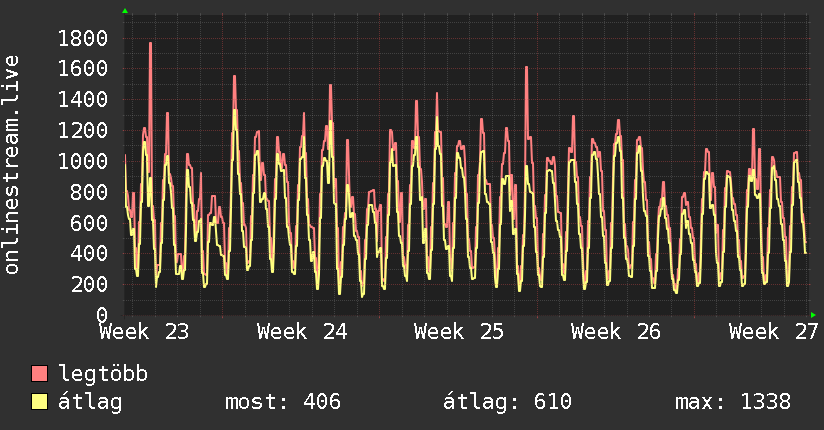Click the onlinestream.live vertical axis title
This screenshot has width=824, height=430.
(x=12, y=165)
